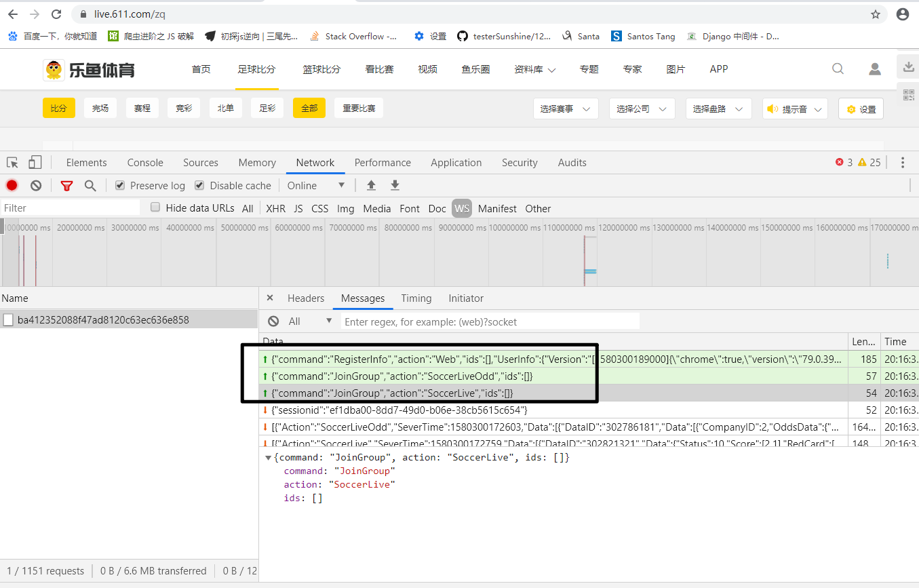Viewport: 919px width, 588px height.
Task: Click the import HAR upload arrow
Action: (371, 185)
